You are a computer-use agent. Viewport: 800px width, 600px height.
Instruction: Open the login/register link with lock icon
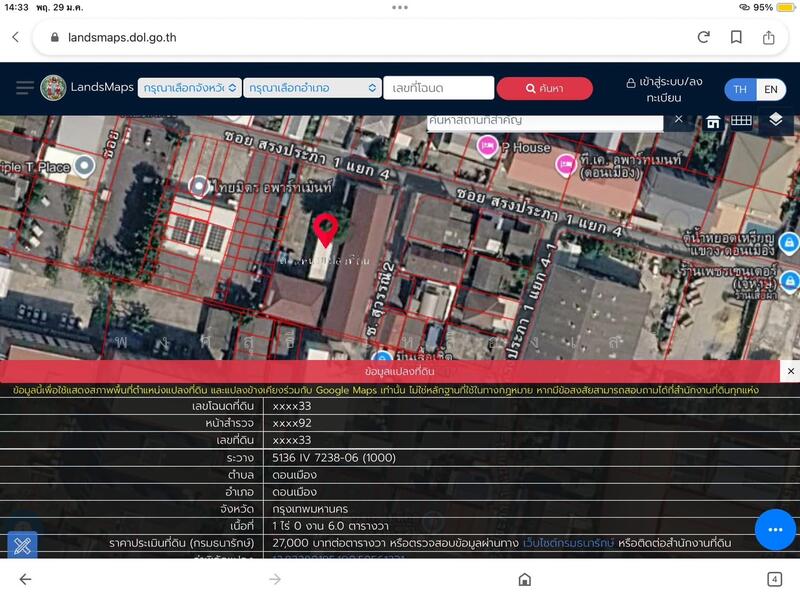click(664, 90)
